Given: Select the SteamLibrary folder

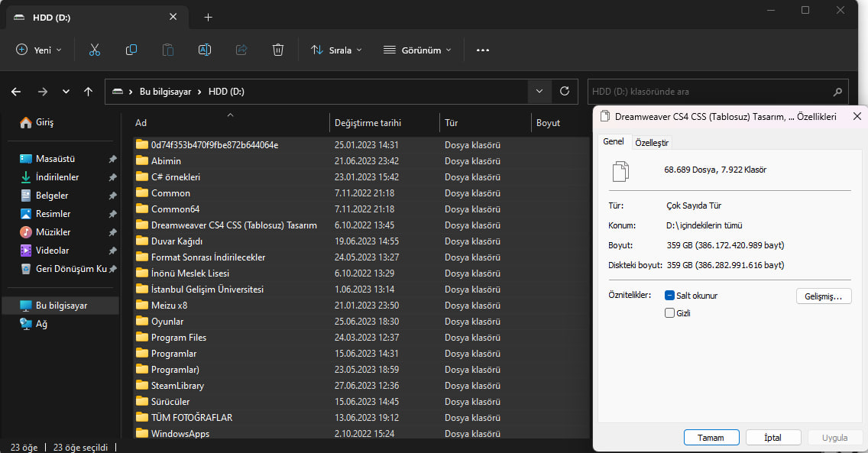Looking at the screenshot, I should 177,386.
